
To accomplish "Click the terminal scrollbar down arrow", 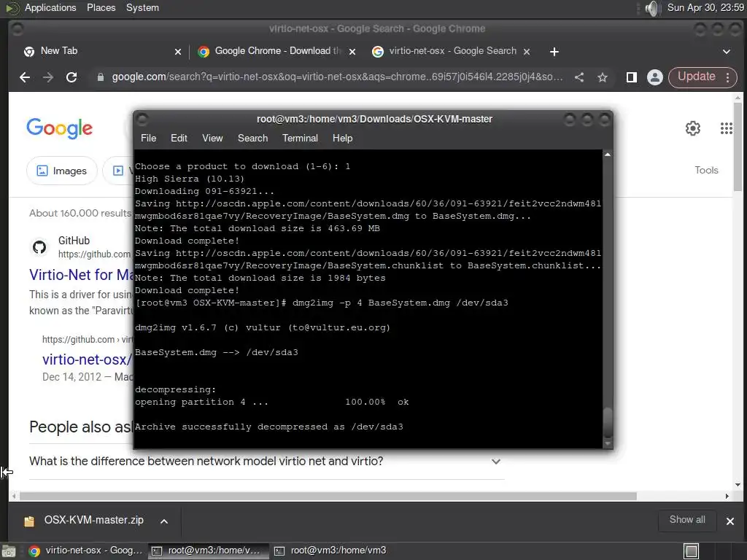I will [608, 443].
